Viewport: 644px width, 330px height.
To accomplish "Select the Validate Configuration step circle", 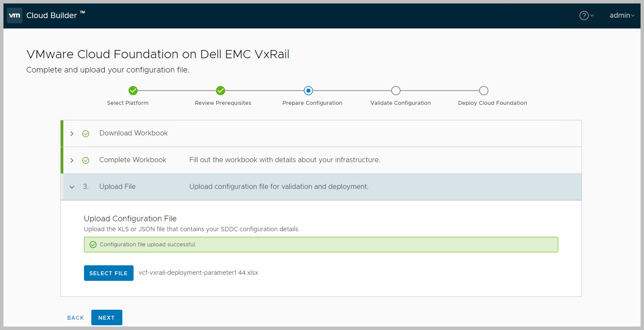I will point(396,91).
